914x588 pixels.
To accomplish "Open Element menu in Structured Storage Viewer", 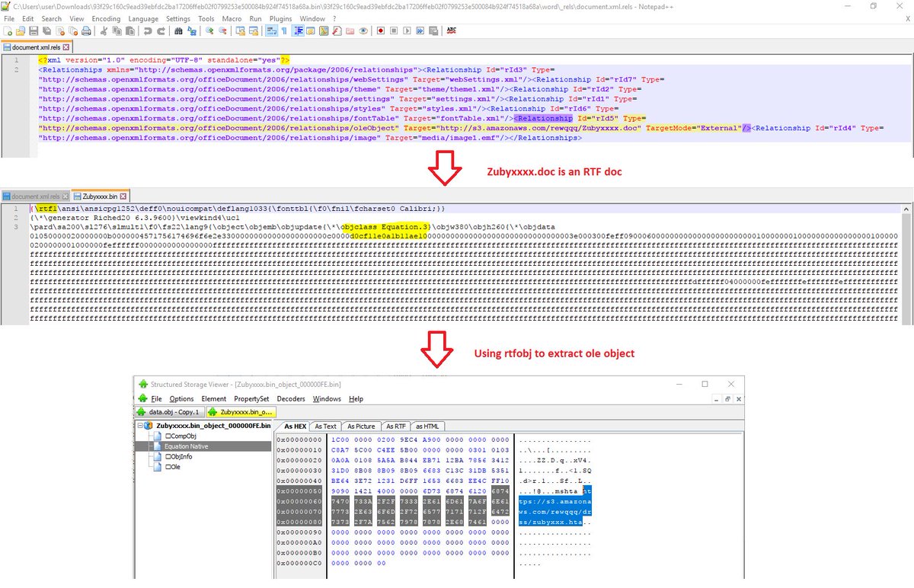I will tap(214, 399).
